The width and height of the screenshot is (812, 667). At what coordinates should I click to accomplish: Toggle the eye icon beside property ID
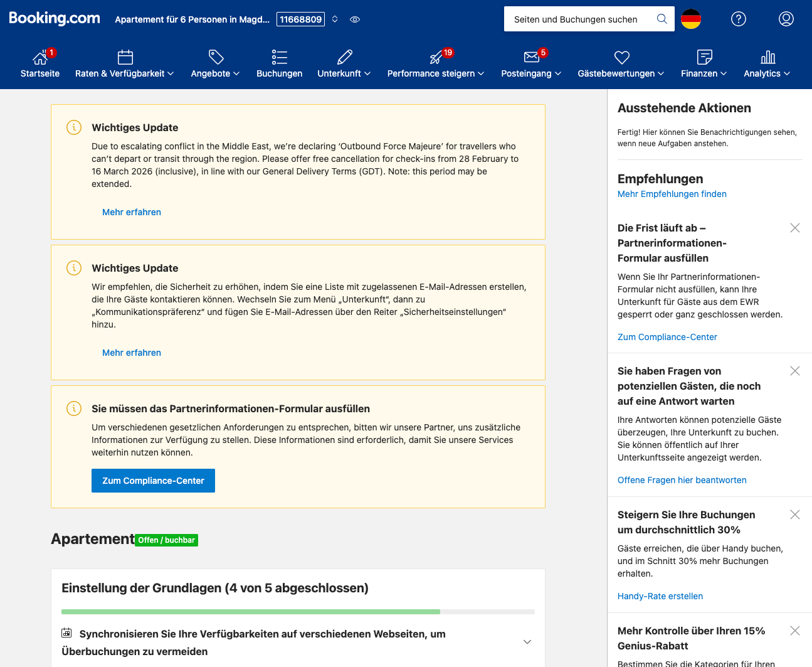pos(355,19)
